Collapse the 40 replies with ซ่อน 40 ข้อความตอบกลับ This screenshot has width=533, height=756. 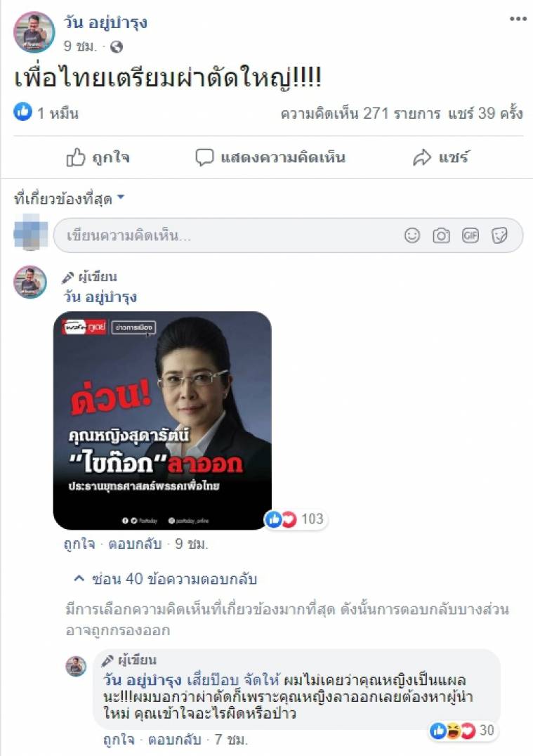click(x=165, y=578)
